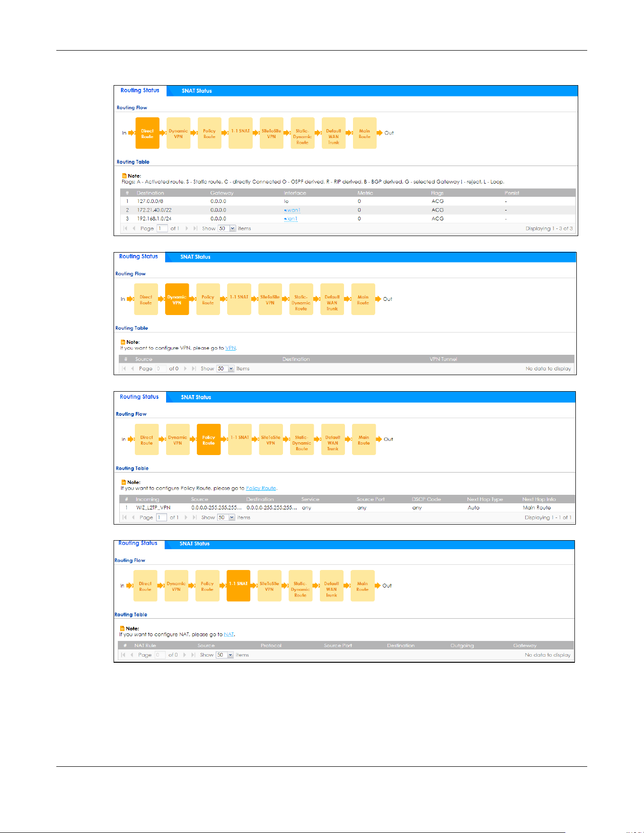Click the Main Route next hop info cell
The width and height of the screenshot is (644, 833).
pyautogui.click(x=537, y=508)
